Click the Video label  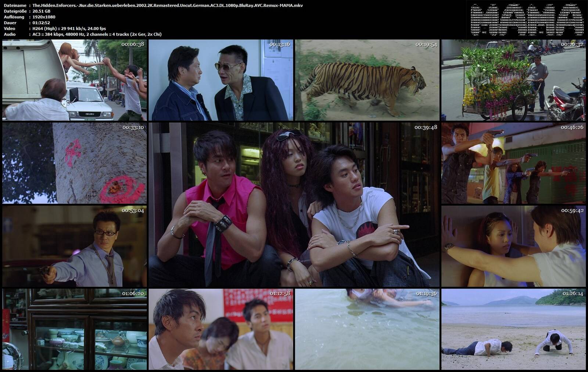(10, 28)
